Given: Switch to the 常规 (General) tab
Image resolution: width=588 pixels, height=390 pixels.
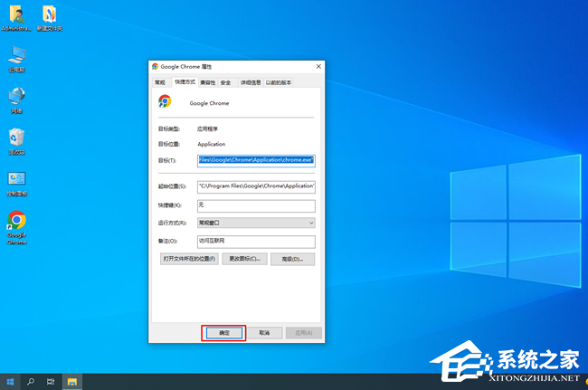Looking at the screenshot, I should point(160,82).
